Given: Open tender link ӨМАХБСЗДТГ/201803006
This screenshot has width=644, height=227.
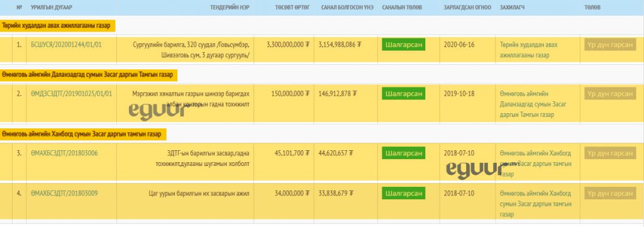Looking at the screenshot, I should [x=64, y=153].
